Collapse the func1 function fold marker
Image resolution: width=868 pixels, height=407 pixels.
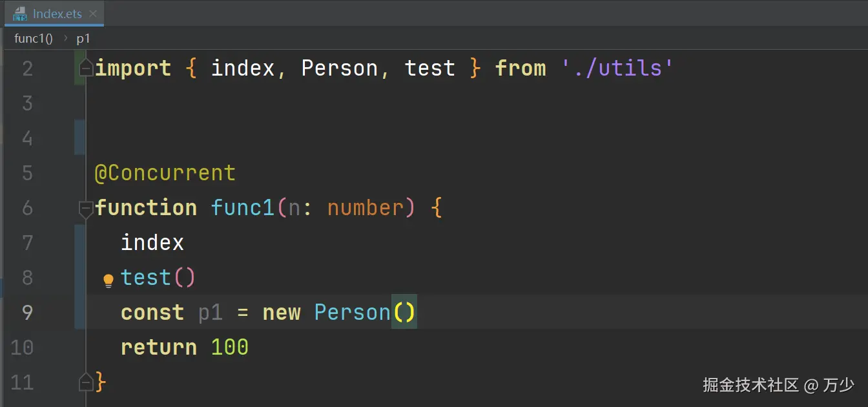click(x=85, y=208)
